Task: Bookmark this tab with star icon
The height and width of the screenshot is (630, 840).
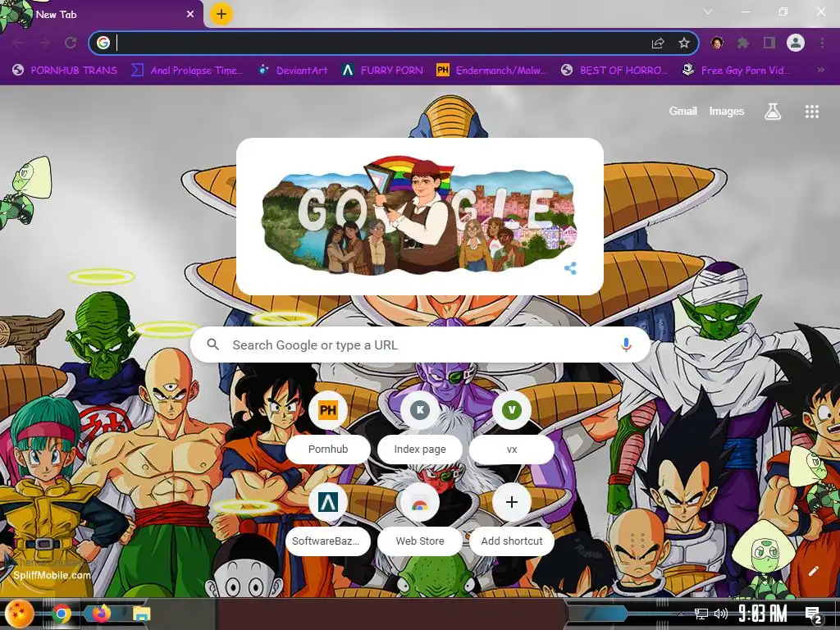Action: click(x=683, y=43)
